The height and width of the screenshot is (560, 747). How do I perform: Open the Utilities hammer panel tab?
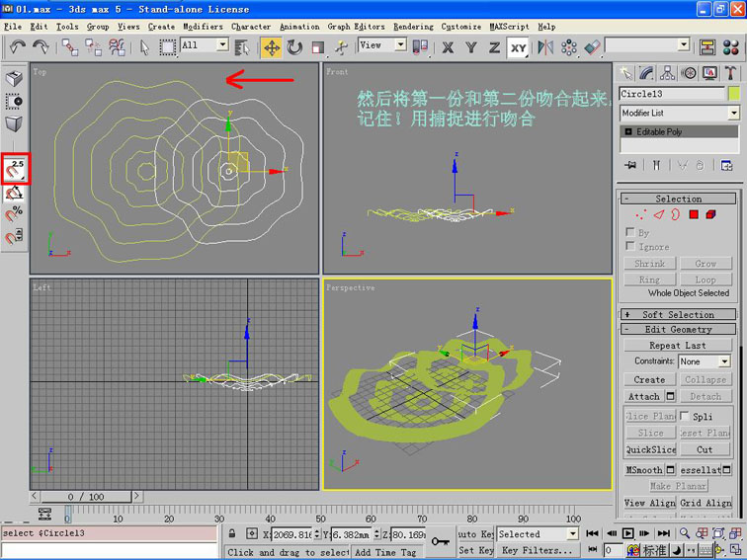click(x=731, y=73)
